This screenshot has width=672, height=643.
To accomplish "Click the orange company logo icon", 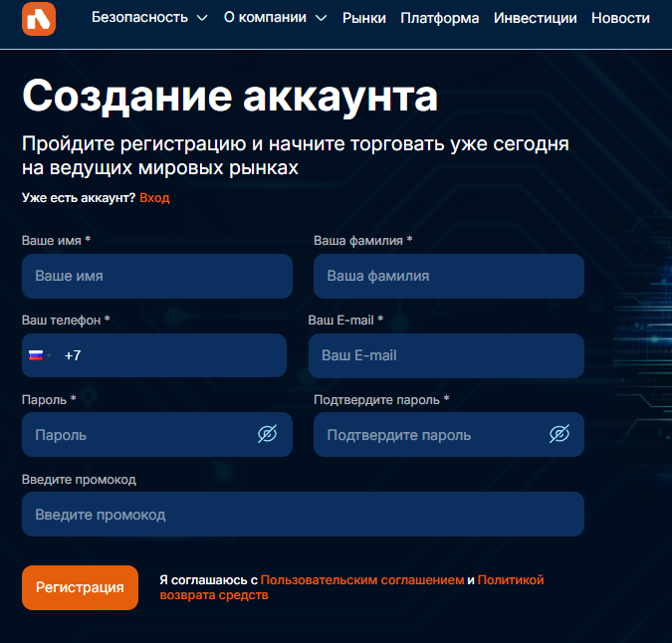I will (x=39, y=18).
